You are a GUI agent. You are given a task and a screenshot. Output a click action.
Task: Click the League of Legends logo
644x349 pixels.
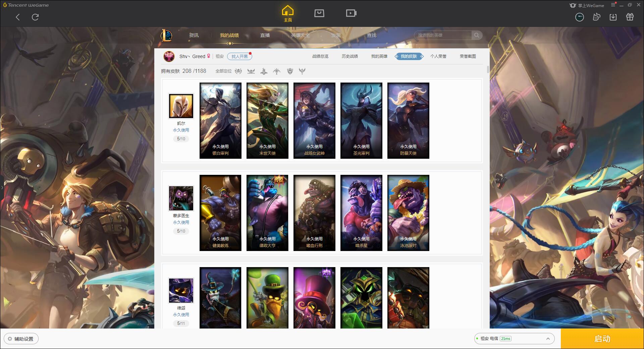(166, 35)
